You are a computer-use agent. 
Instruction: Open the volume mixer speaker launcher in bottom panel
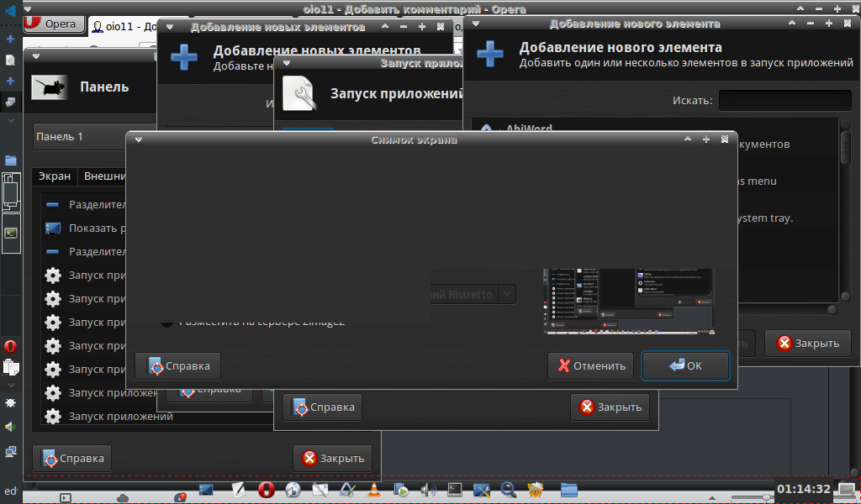tap(427, 489)
